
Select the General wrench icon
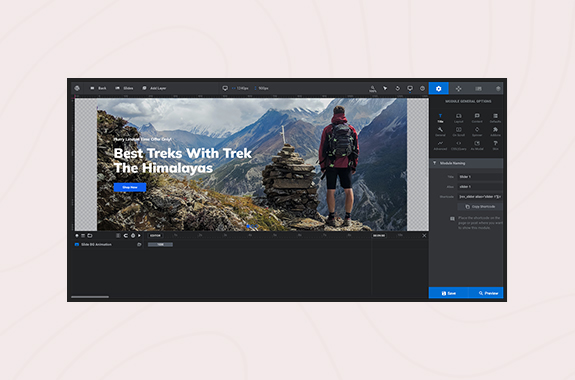pyautogui.click(x=440, y=131)
